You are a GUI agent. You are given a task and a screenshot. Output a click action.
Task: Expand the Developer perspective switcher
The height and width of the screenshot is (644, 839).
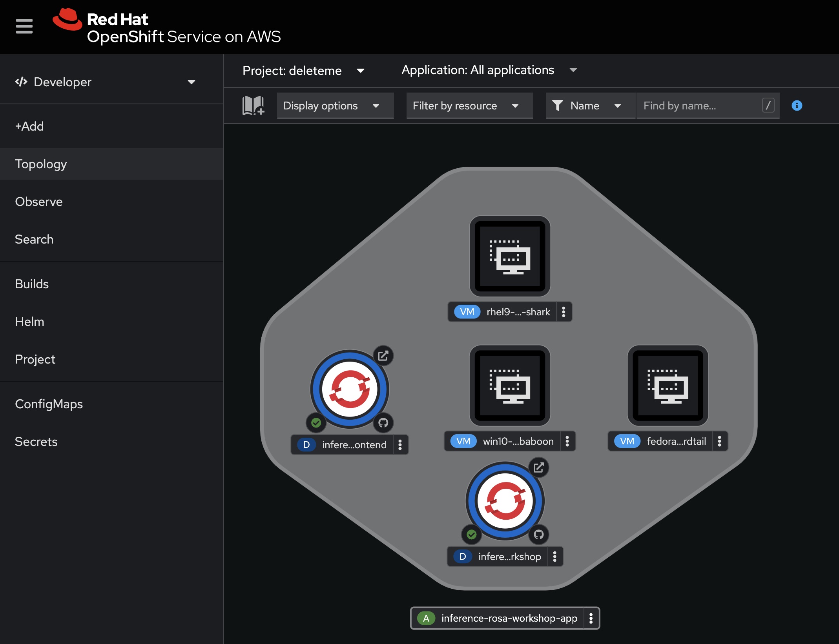click(105, 82)
